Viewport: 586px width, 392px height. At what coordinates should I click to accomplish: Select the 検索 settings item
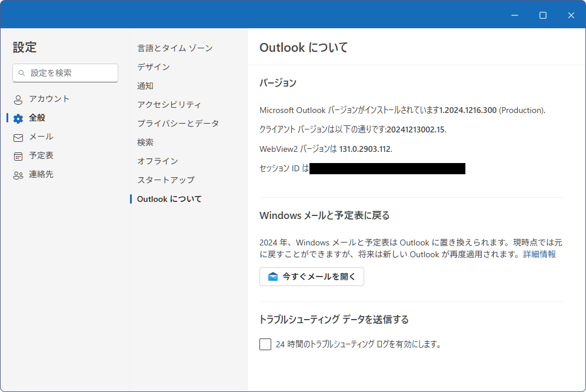(x=145, y=142)
